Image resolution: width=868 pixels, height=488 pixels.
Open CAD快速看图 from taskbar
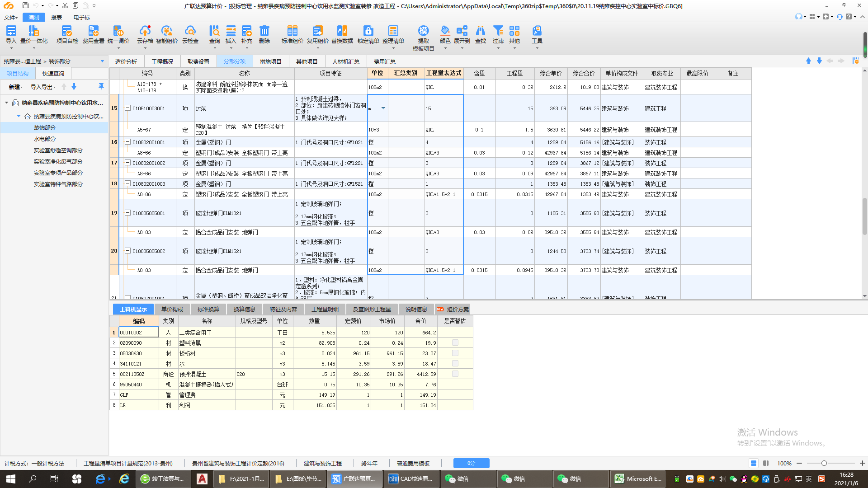(411, 479)
